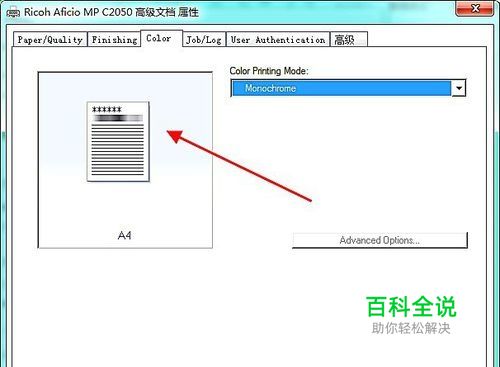Click the A4 page preview thumbnail
Viewport: 500px width, 367px height.
(x=118, y=142)
